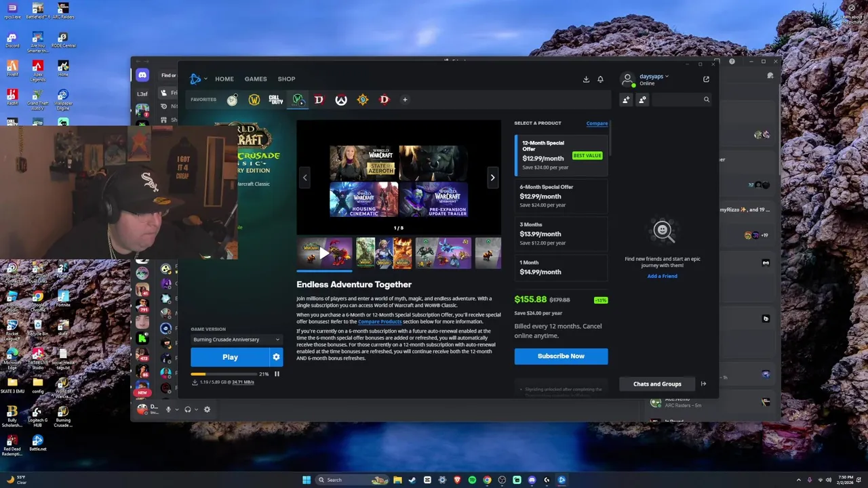The image size is (868, 488).
Task: Select the 6-Month Special Offer option
Action: [561, 196]
